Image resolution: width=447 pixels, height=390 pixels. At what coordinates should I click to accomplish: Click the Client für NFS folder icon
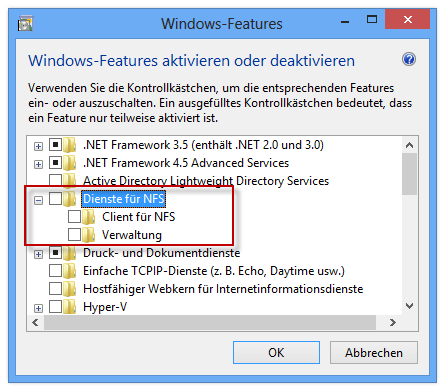pos(89,217)
